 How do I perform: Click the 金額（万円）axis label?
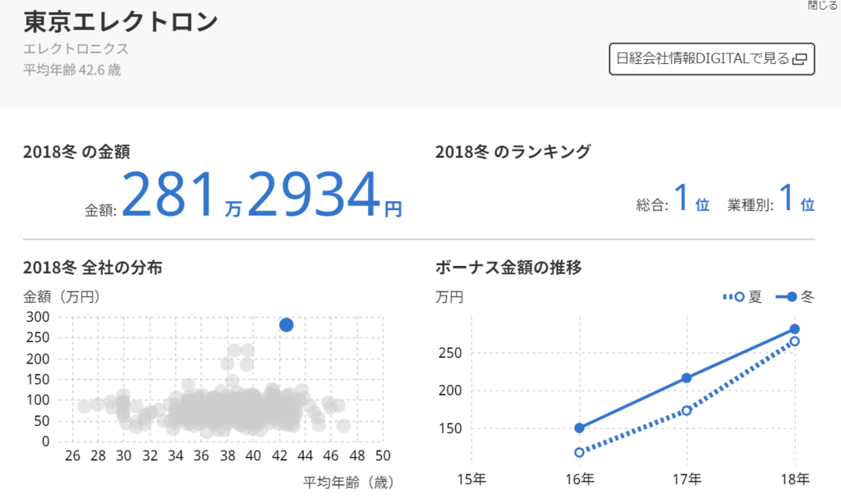pyautogui.click(x=62, y=296)
